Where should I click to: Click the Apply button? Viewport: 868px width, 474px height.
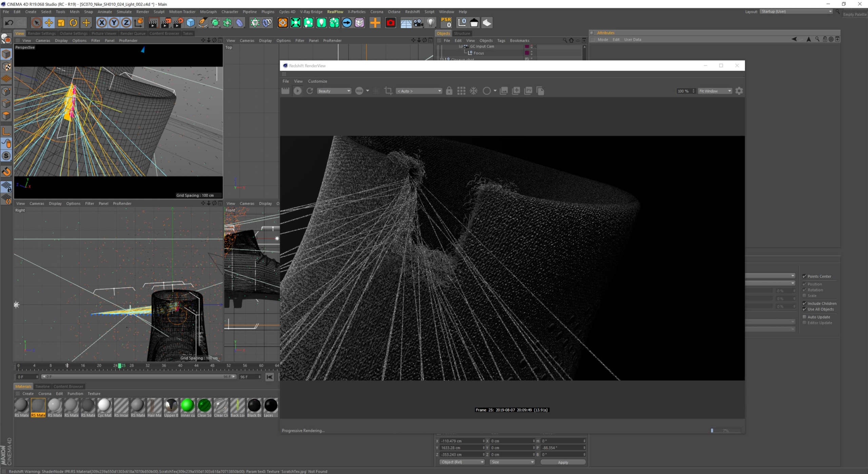click(563, 462)
